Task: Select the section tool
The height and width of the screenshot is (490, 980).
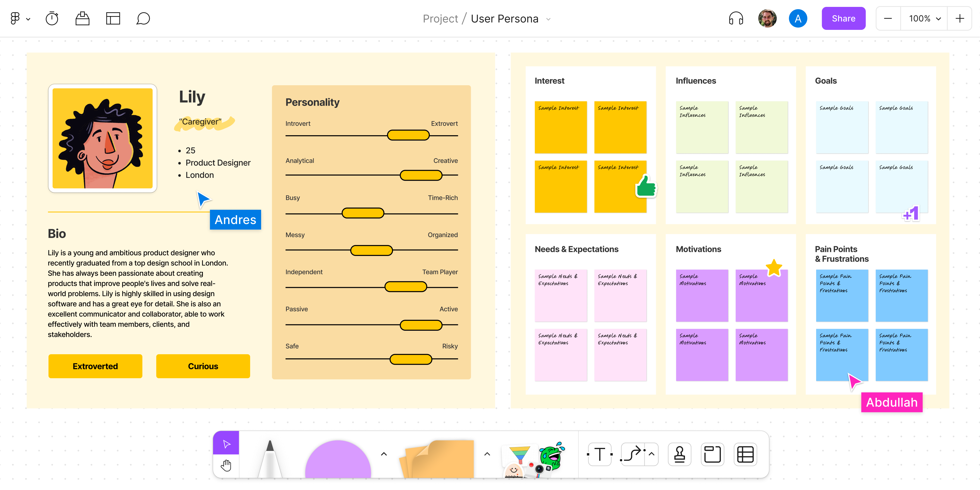Action: [x=712, y=454]
